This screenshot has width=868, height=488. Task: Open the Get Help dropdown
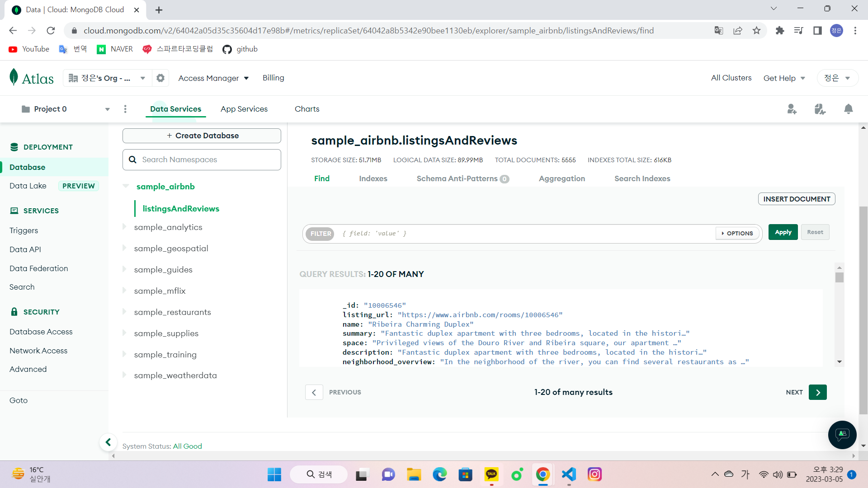[784, 78]
